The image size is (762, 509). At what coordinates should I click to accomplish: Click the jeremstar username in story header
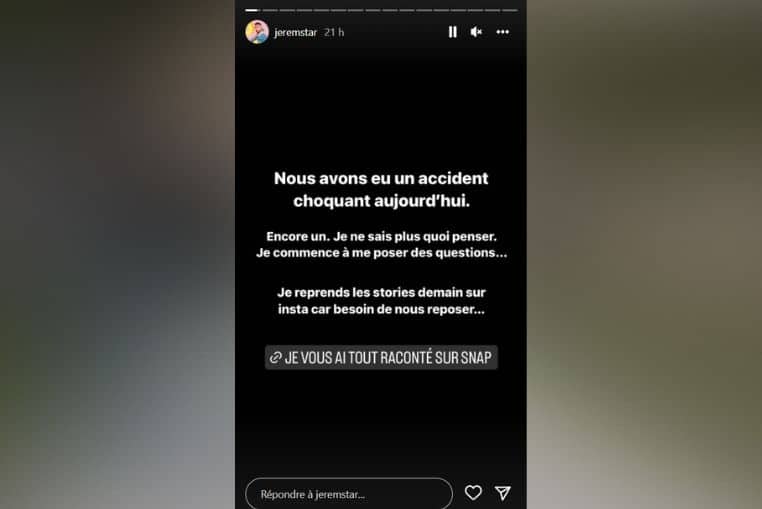tap(295, 33)
